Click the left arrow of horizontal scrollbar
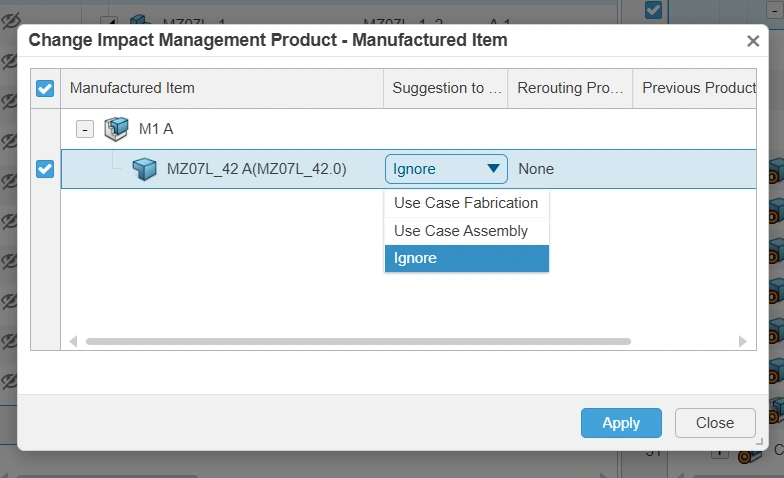Image resolution: width=784 pixels, height=478 pixels. [72, 341]
